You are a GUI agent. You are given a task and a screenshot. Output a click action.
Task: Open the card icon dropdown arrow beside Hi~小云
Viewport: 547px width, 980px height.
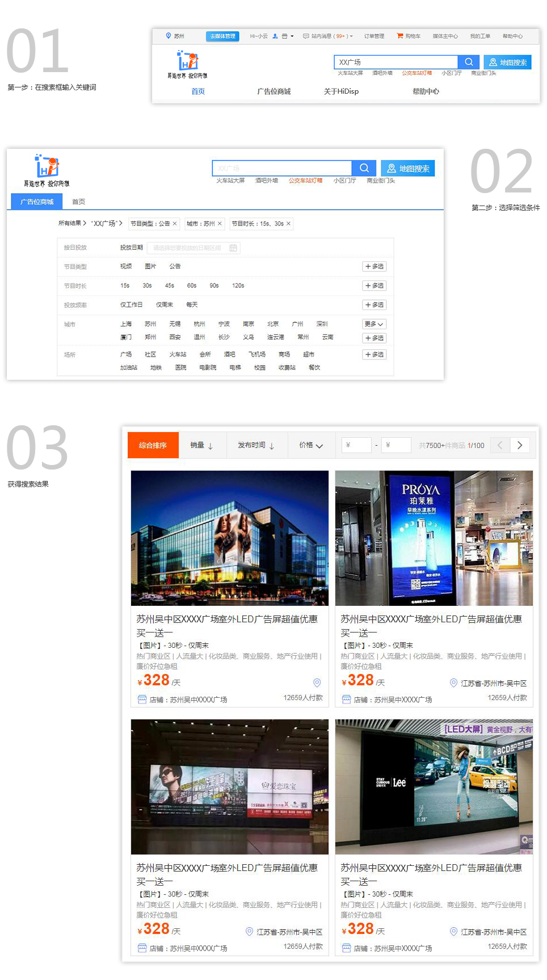pyautogui.click(x=292, y=36)
